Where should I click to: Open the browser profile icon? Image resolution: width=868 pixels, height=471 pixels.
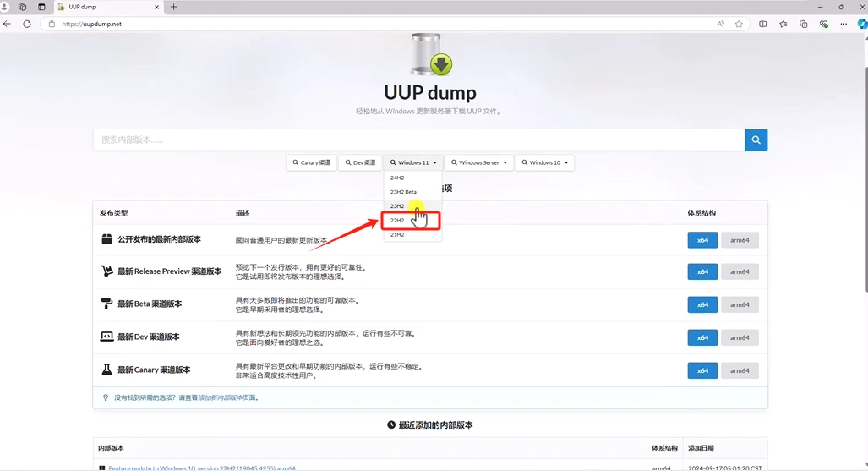pyautogui.click(x=4, y=7)
